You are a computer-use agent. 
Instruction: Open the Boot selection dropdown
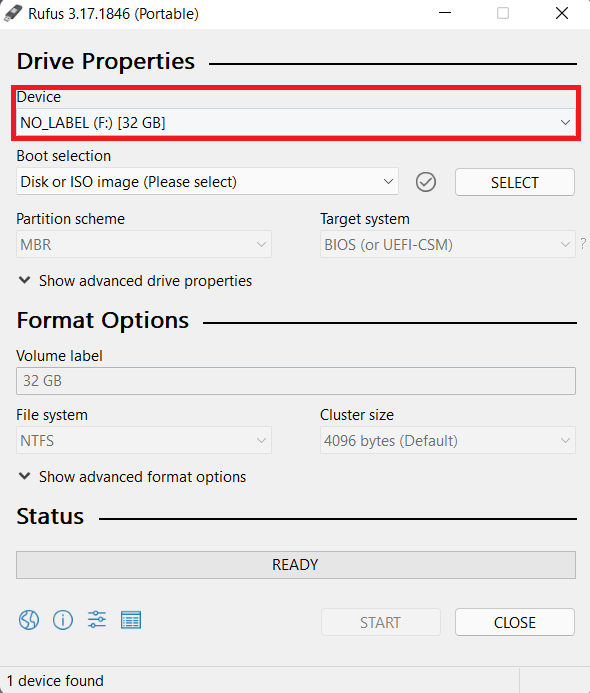point(207,182)
